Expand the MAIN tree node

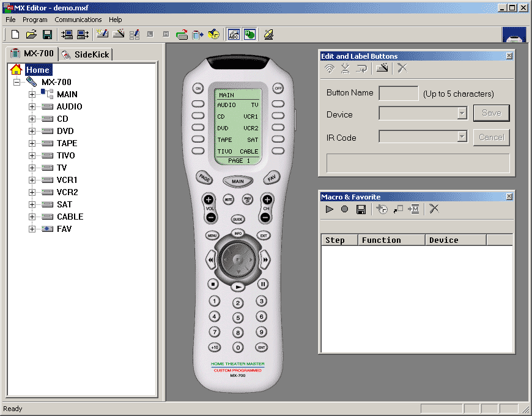(32, 94)
